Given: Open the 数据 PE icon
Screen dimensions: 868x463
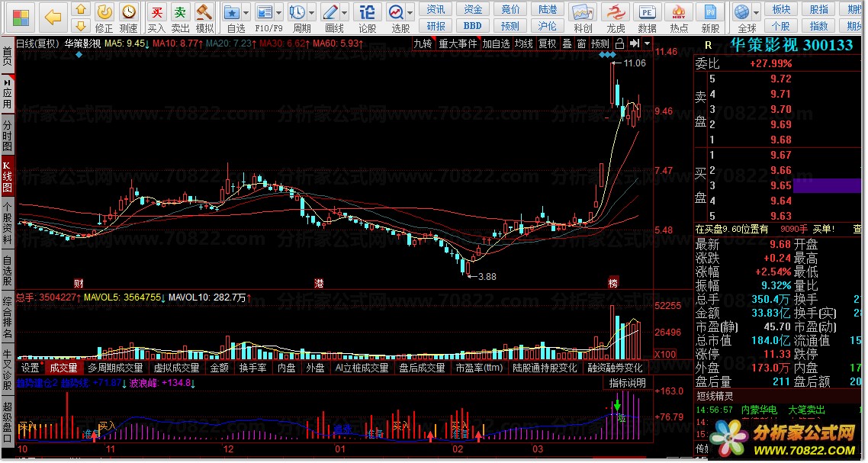Looking at the screenshot, I should click(647, 12).
